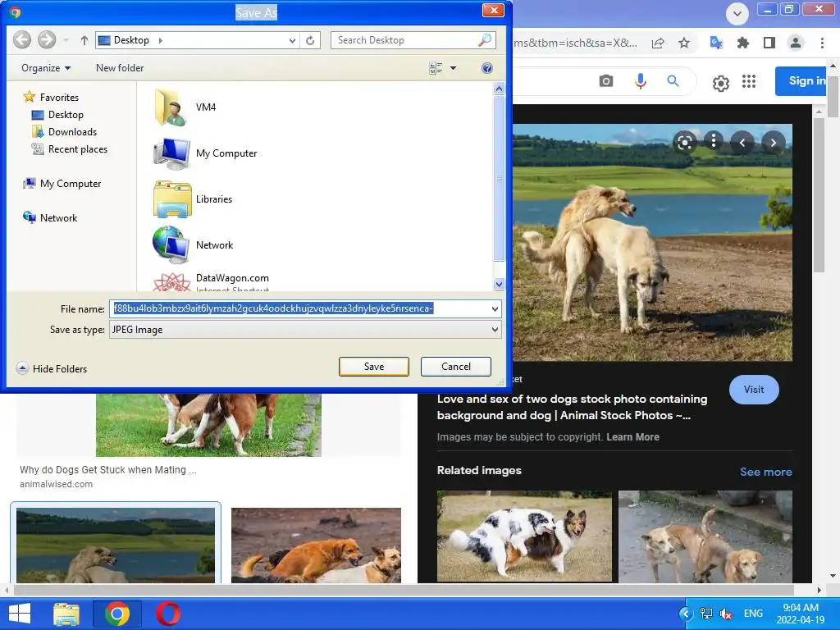Collapse folders with Hide Folders
The height and width of the screenshot is (630, 840).
[52, 368]
